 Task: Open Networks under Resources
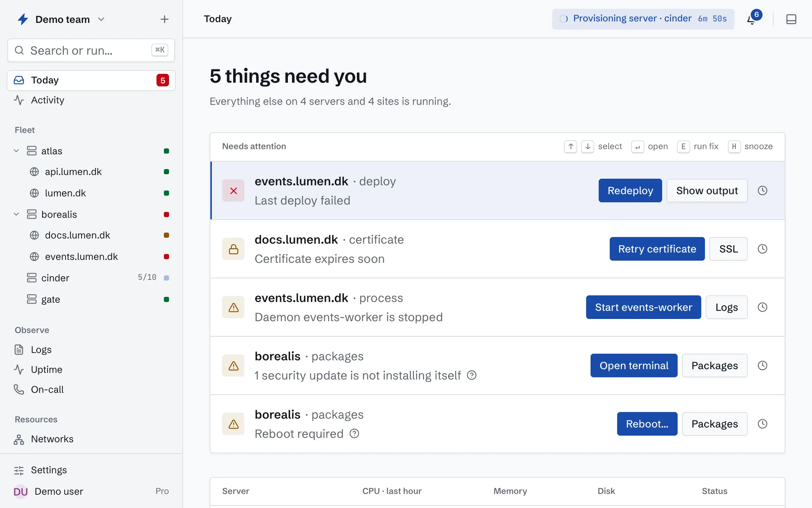(91, 439)
